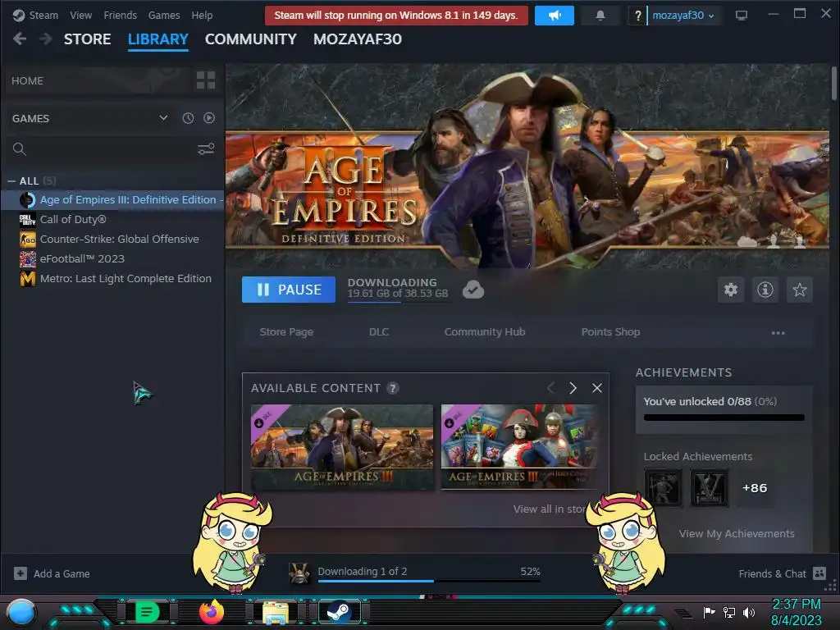Show game info icon

tap(765, 290)
